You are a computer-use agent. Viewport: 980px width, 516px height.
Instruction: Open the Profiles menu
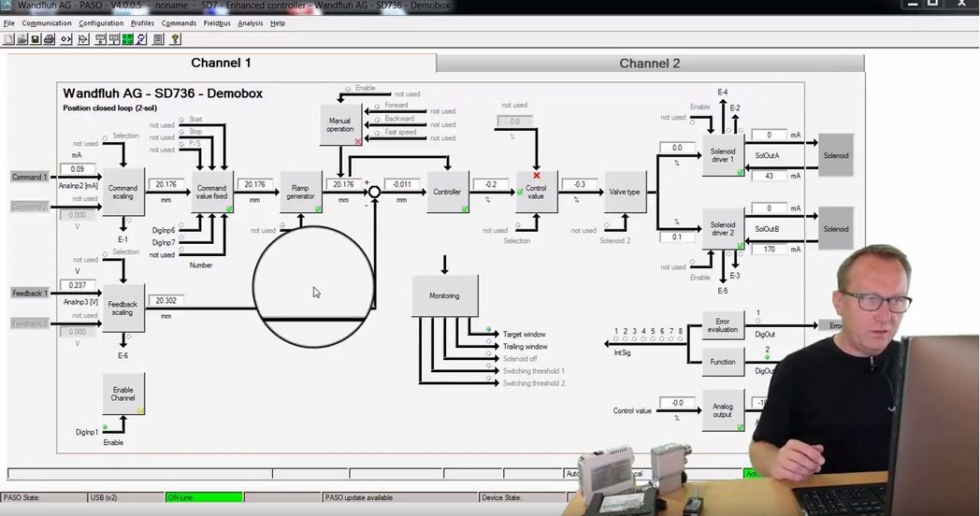point(142,23)
